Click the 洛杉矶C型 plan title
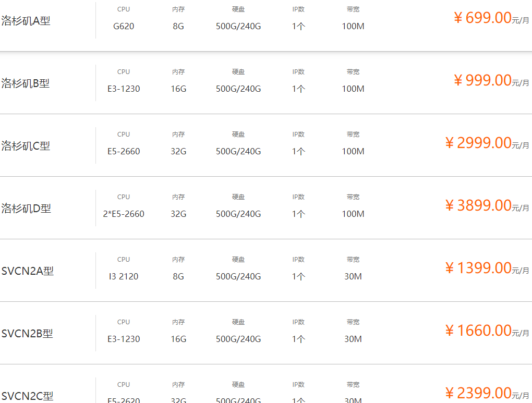The height and width of the screenshot is (403, 532). coord(26,146)
